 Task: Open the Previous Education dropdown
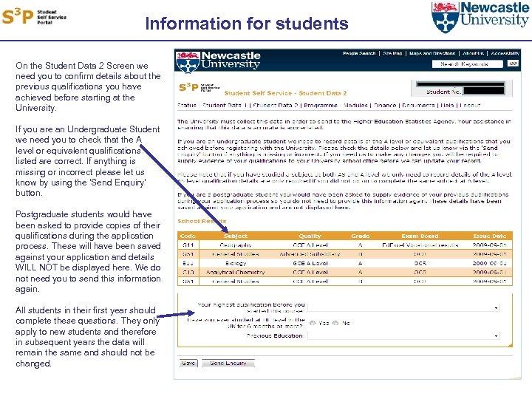click(x=403, y=335)
